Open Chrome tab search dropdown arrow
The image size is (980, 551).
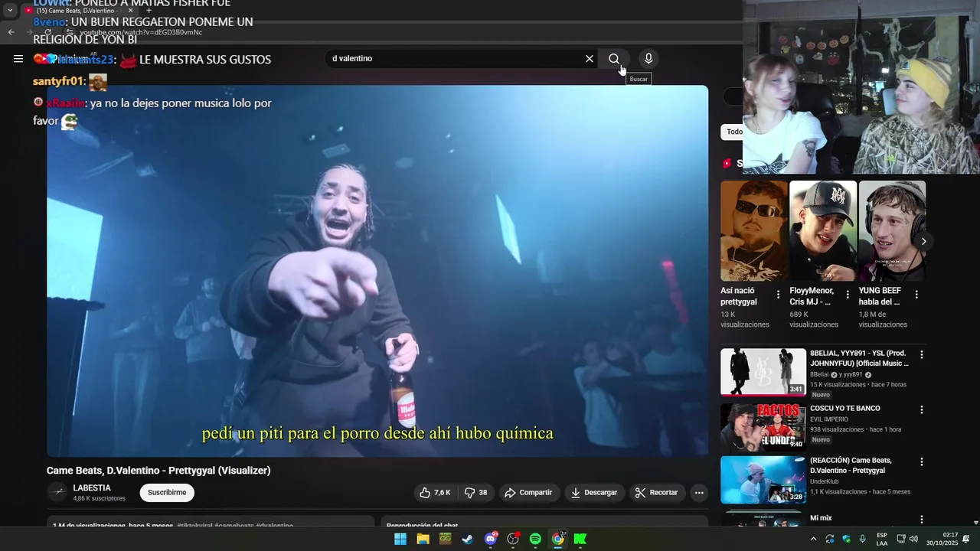click(10, 11)
